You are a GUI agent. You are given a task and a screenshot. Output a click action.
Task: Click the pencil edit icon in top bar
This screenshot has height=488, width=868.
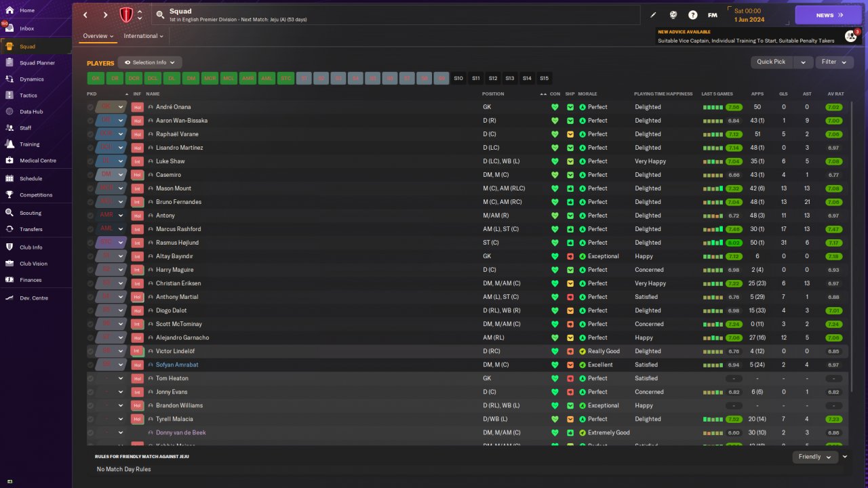click(654, 15)
